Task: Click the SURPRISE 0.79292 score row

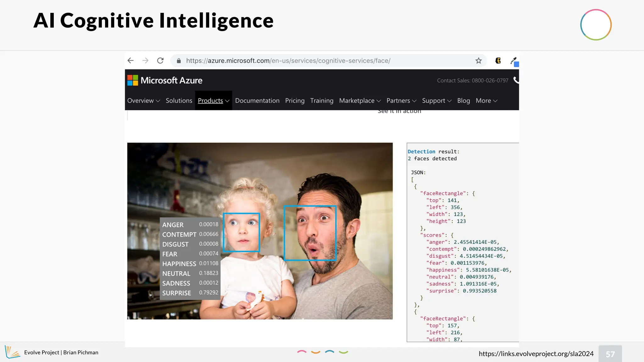Action: click(x=190, y=293)
